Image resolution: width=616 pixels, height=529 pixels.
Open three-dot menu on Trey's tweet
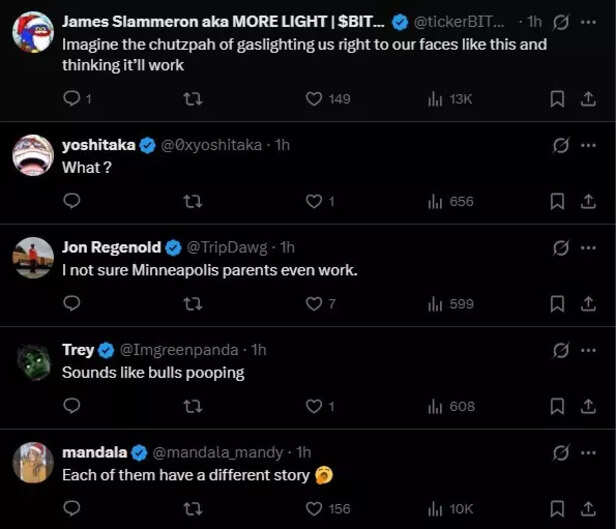pyautogui.click(x=588, y=350)
